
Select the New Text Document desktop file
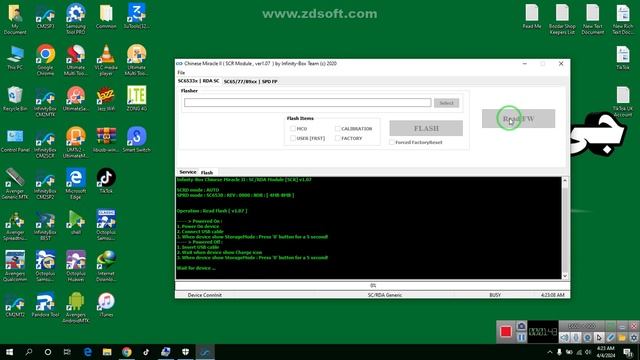point(593,19)
